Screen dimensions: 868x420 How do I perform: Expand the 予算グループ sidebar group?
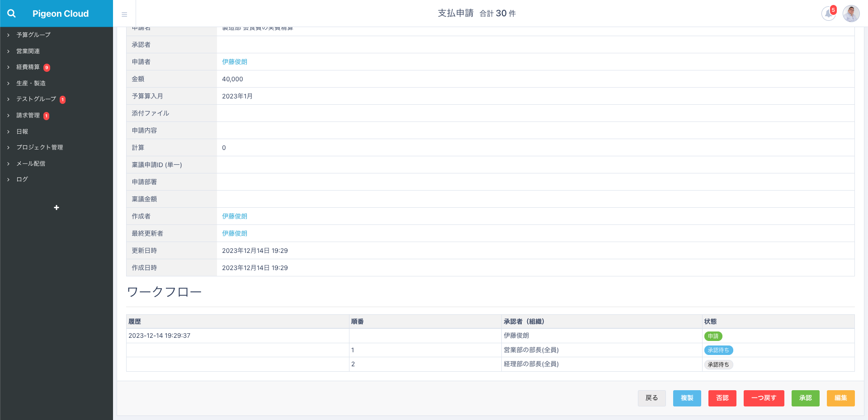click(33, 35)
